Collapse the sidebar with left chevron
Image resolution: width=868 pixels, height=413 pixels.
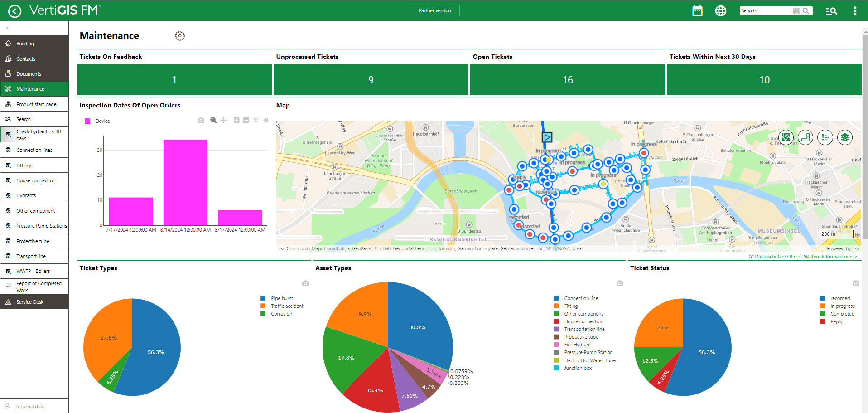pos(7,28)
